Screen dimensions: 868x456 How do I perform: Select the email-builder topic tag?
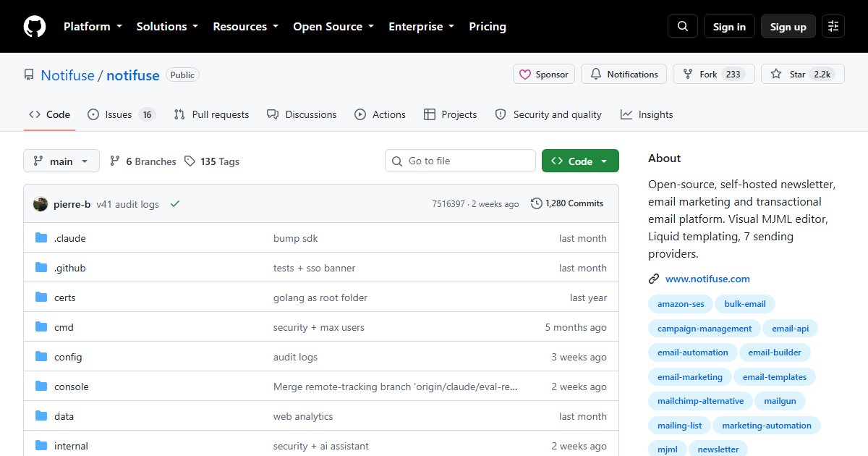(775, 352)
